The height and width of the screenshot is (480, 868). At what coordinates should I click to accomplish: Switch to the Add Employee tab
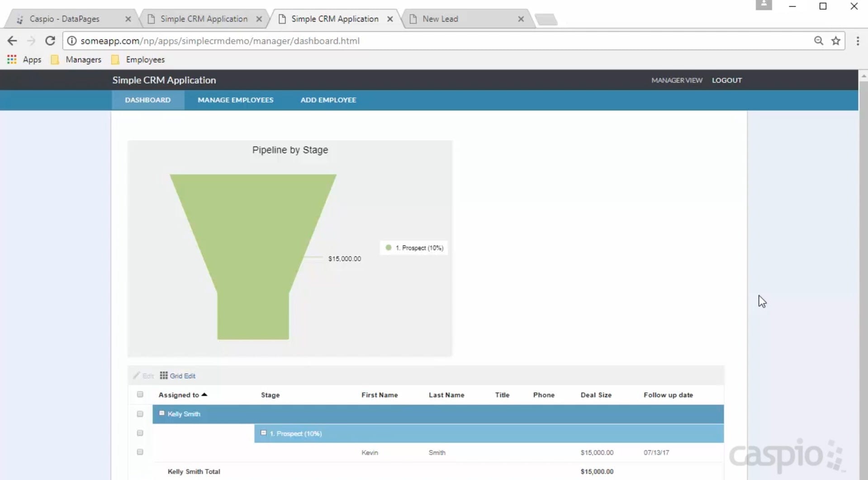click(328, 100)
